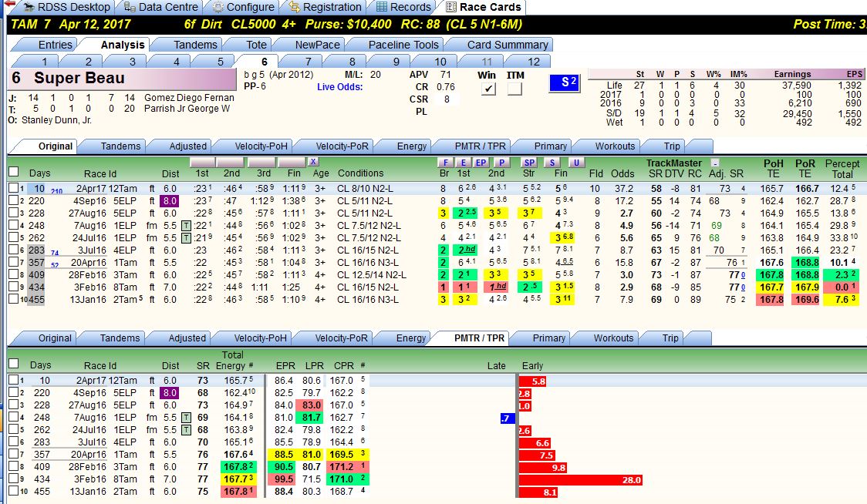Click the blue S2 badge
The image size is (867, 504).
564,83
